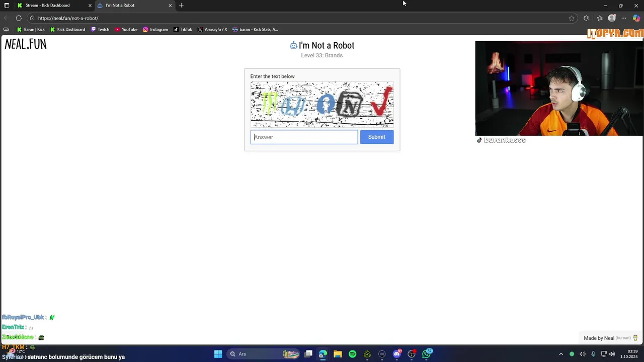The width and height of the screenshot is (644, 362).
Task: Open the favorites list icon
Action: (600, 18)
